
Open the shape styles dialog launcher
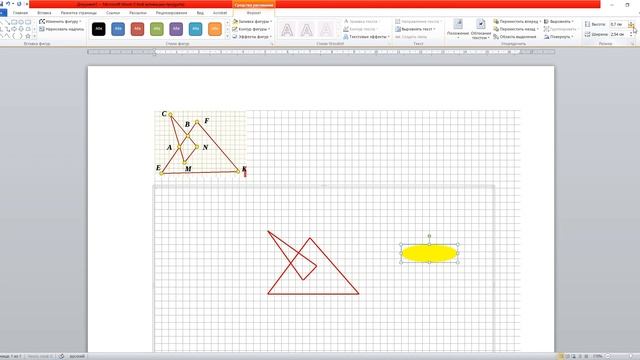(x=271, y=43)
